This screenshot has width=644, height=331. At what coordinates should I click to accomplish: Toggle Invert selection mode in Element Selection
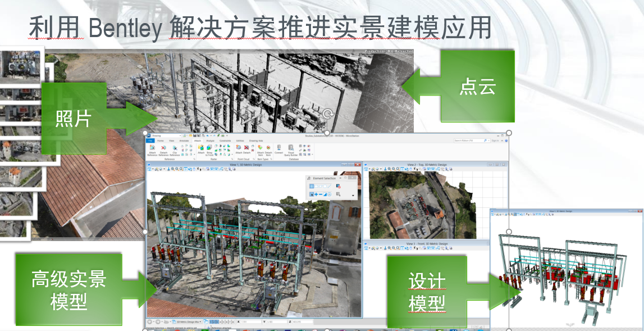pyautogui.click(x=325, y=194)
